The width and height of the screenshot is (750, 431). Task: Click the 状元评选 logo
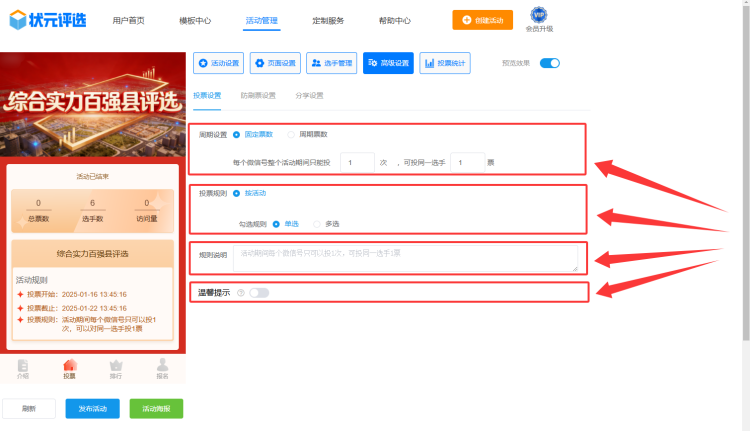48,20
